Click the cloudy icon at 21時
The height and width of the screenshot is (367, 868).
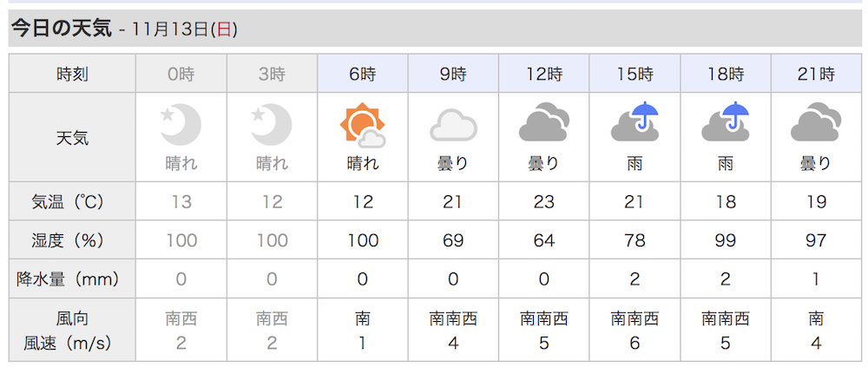click(816, 121)
